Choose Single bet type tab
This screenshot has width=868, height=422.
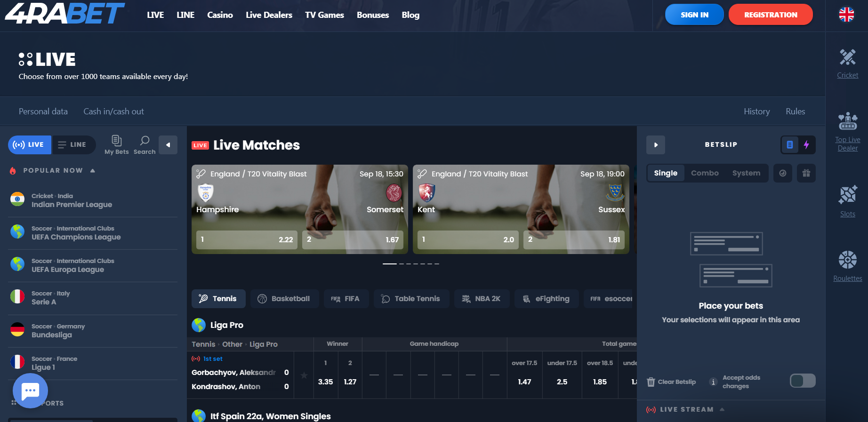[666, 173]
